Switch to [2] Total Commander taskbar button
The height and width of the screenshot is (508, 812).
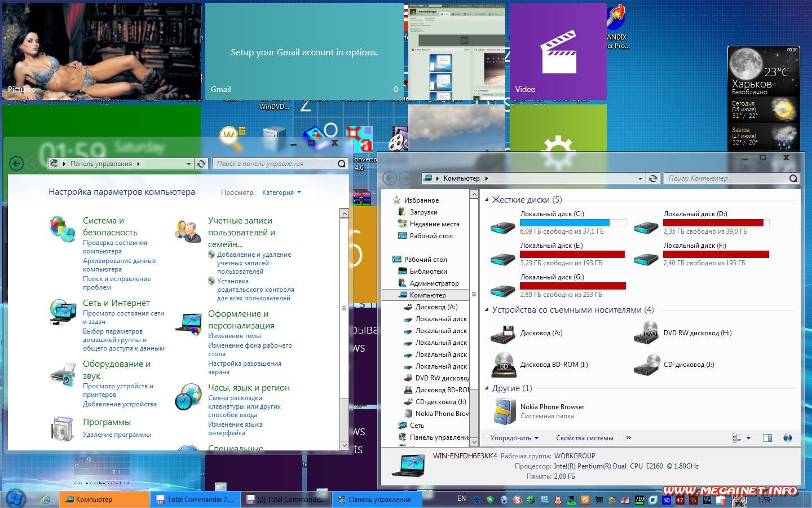[286, 500]
